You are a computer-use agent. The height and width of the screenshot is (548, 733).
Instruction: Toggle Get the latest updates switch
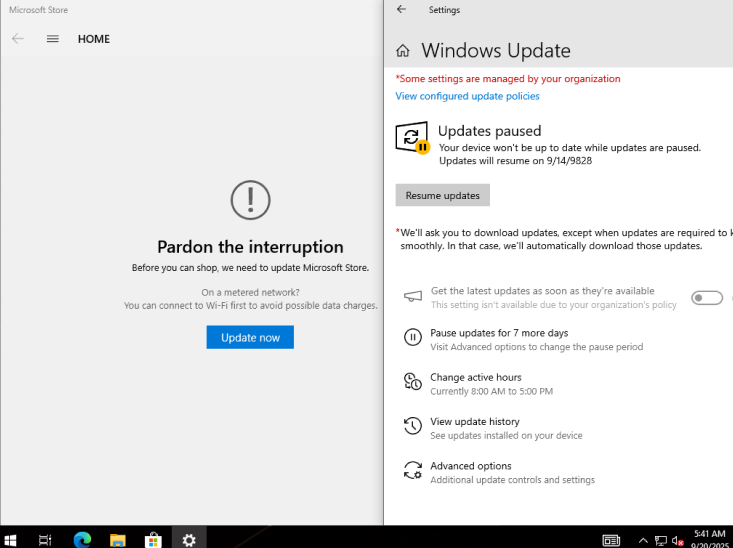point(707,298)
